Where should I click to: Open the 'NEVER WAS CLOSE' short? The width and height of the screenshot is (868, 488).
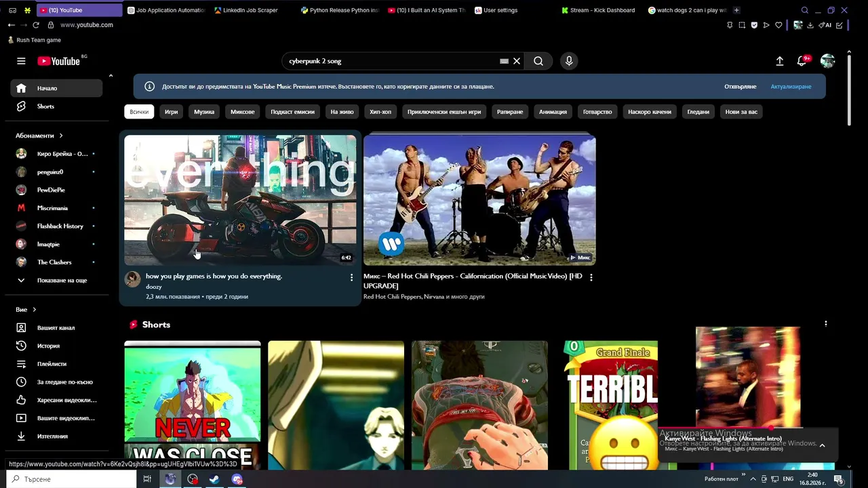(193, 405)
